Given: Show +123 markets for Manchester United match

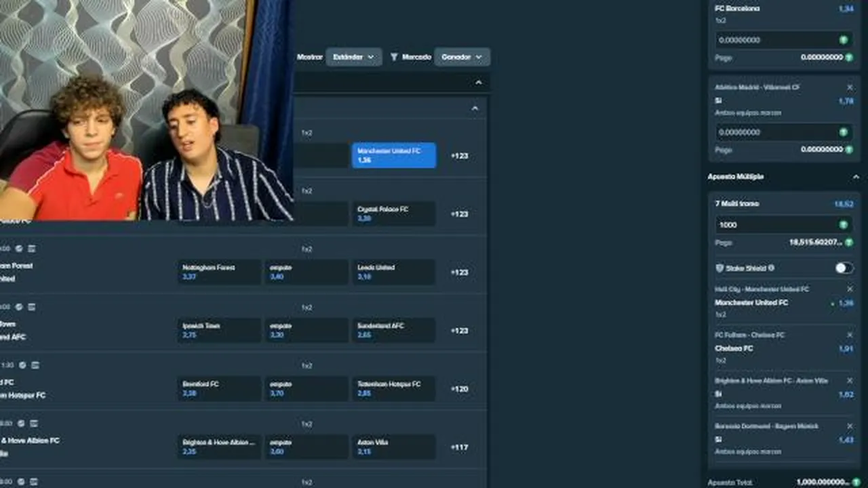Looking at the screenshot, I should click(460, 156).
